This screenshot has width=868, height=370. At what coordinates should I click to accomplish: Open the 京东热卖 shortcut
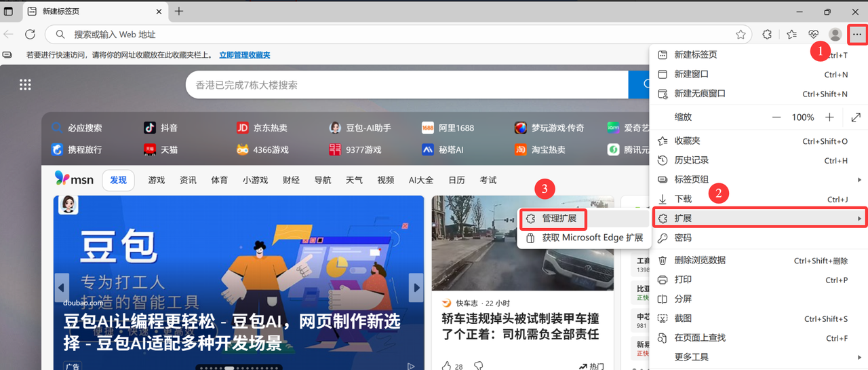click(x=262, y=128)
